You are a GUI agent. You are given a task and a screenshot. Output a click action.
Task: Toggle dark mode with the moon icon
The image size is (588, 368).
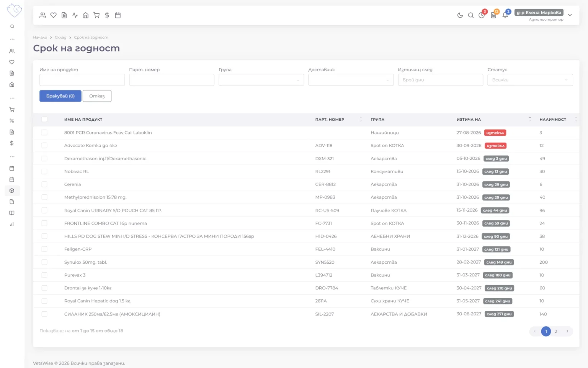point(460,15)
